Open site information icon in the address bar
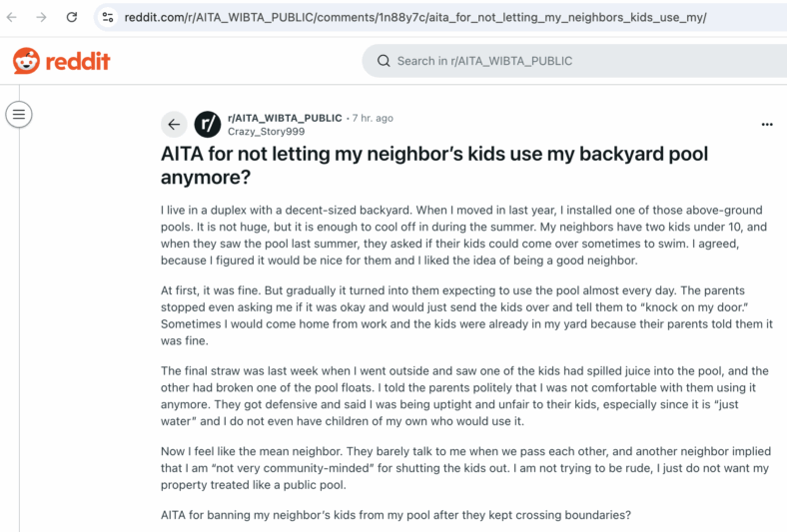The height and width of the screenshot is (532, 787). point(108,18)
